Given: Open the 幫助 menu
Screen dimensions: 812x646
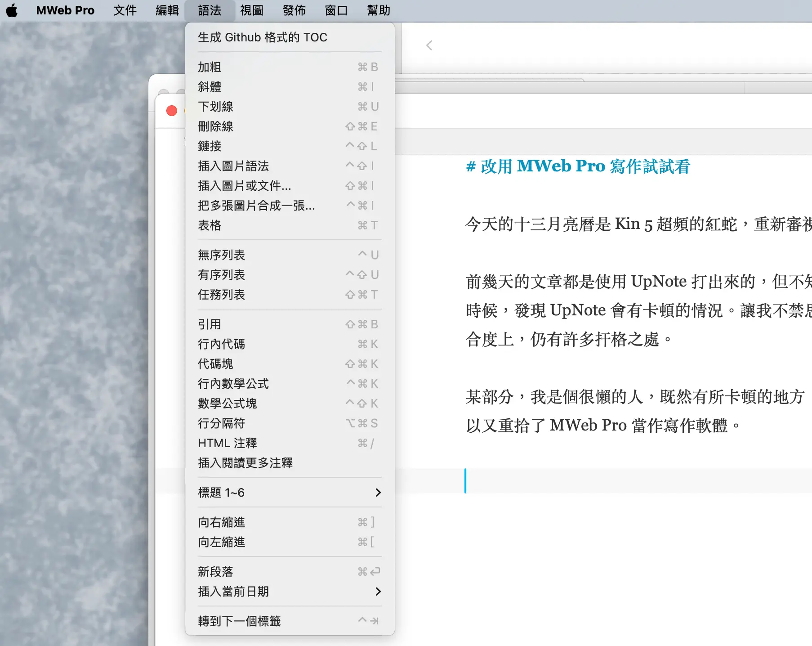Looking at the screenshot, I should tap(379, 10).
